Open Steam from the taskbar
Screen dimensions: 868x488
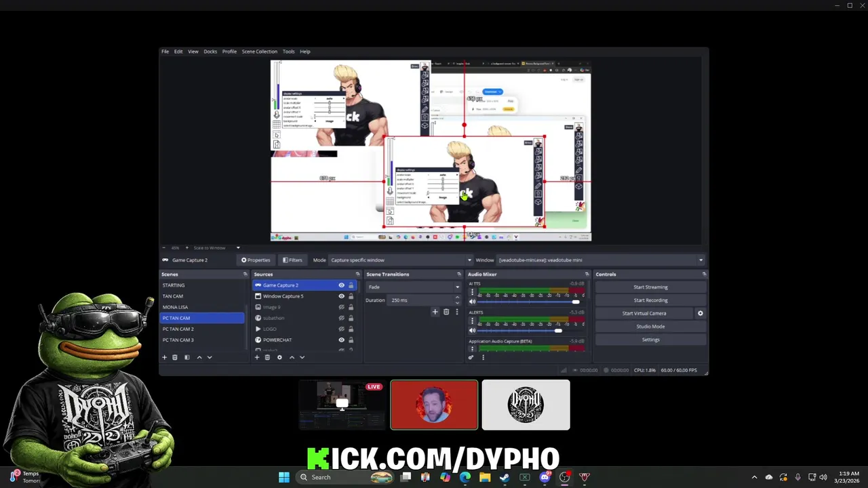point(505,477)
